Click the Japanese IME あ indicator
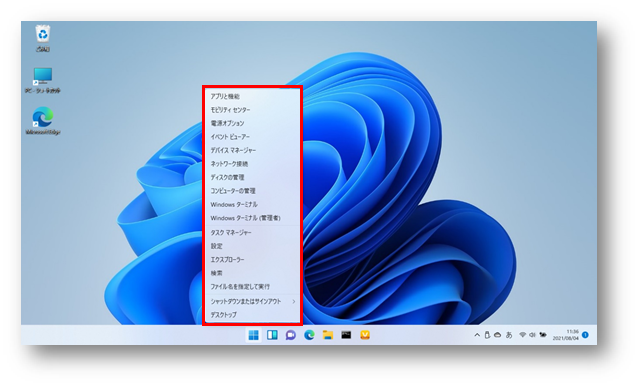The width and height of the screenshot is (639, 387). [x=509, y=335]
